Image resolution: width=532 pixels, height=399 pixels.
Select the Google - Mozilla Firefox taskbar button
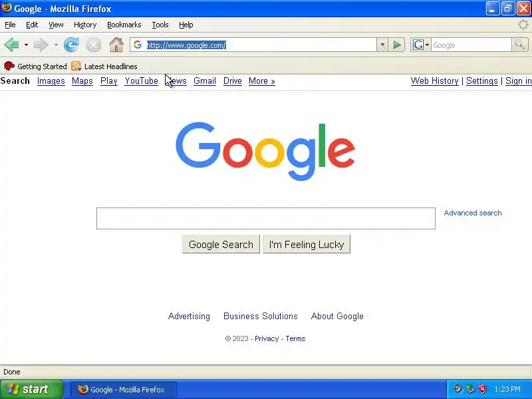124,390
